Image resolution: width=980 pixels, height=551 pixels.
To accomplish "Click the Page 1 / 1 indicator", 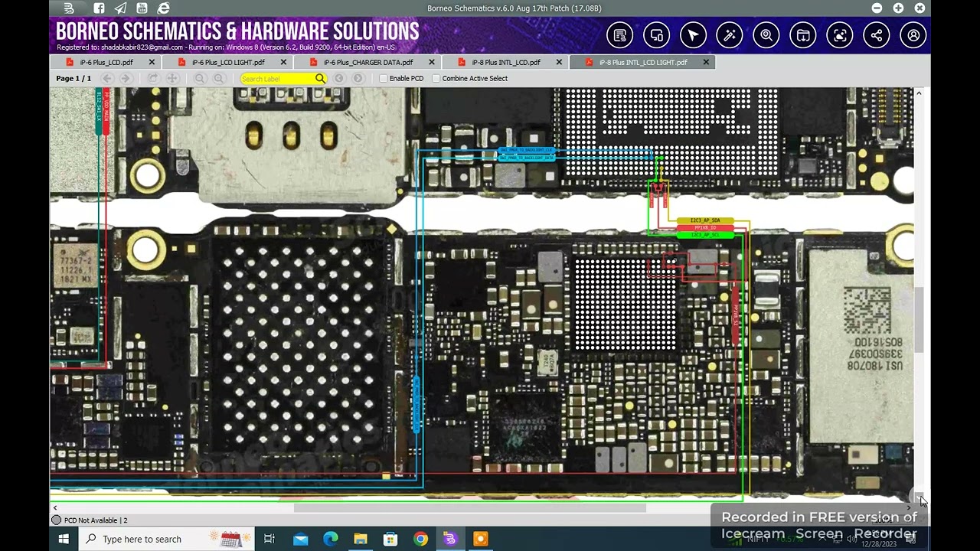I will [x=73, y=79].
